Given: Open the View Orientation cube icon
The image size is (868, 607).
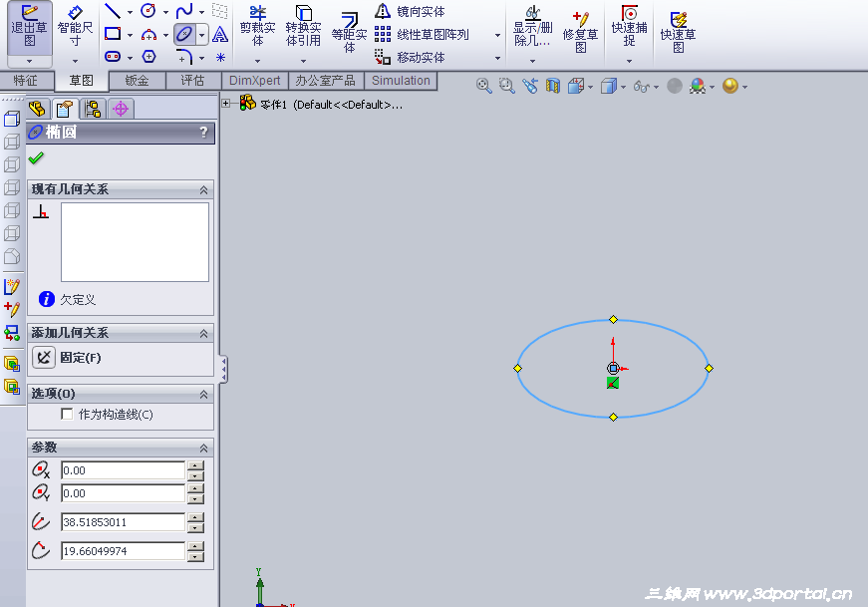Looking at the screenshot, I should (576, 86).
